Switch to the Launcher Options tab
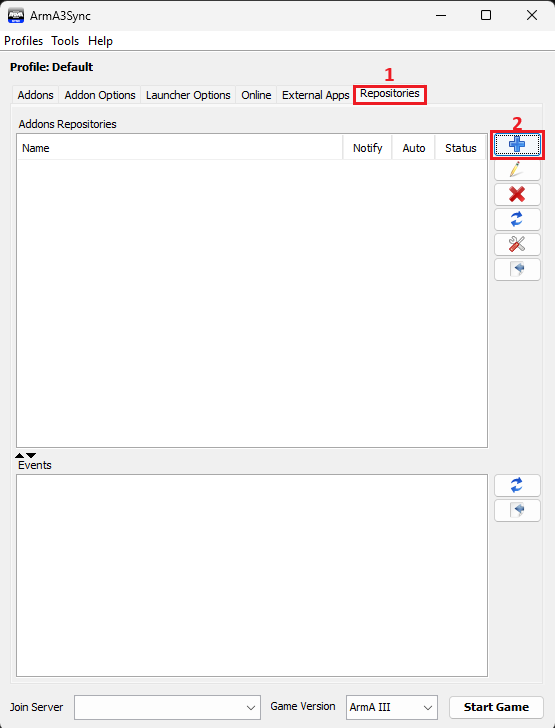 [188, 95]
